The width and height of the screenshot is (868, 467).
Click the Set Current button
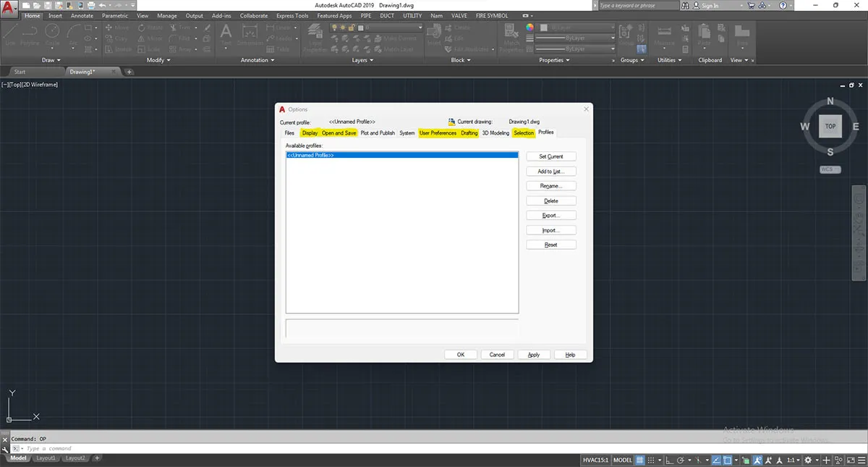[x=551, y=156]
